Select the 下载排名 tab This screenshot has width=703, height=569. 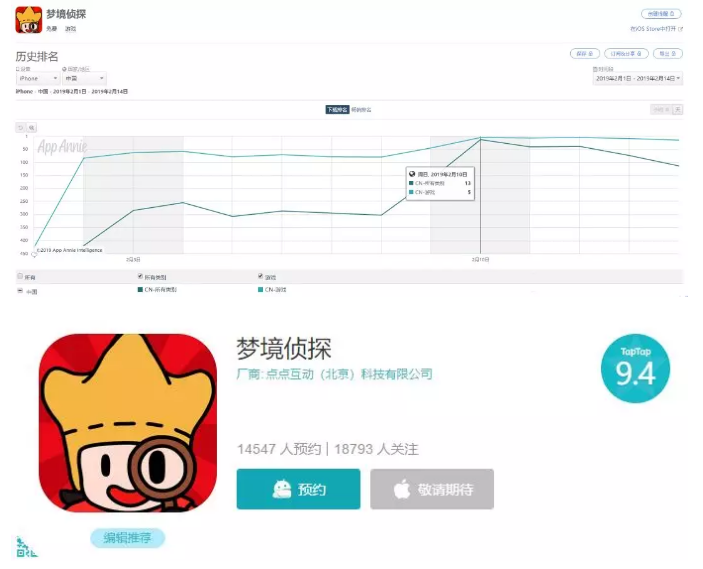pos(337,110)
